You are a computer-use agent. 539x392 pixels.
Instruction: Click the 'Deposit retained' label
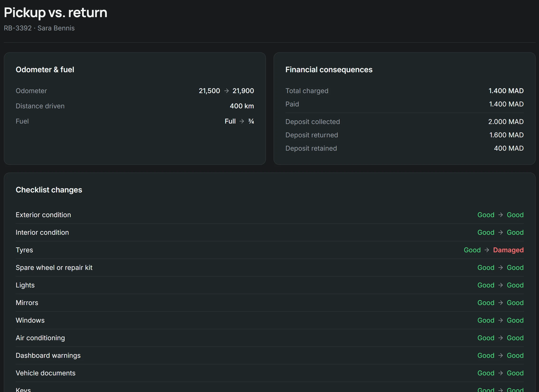(311, 148)
